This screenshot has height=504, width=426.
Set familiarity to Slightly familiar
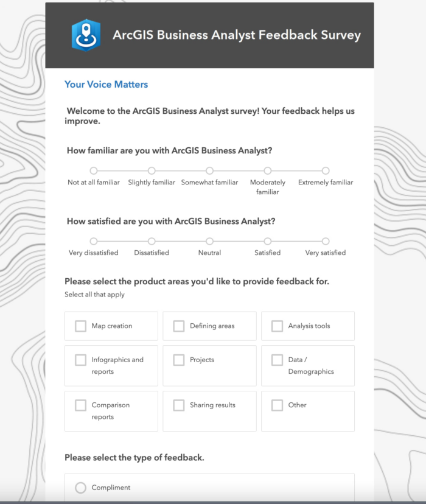click(x=152, y=171)
